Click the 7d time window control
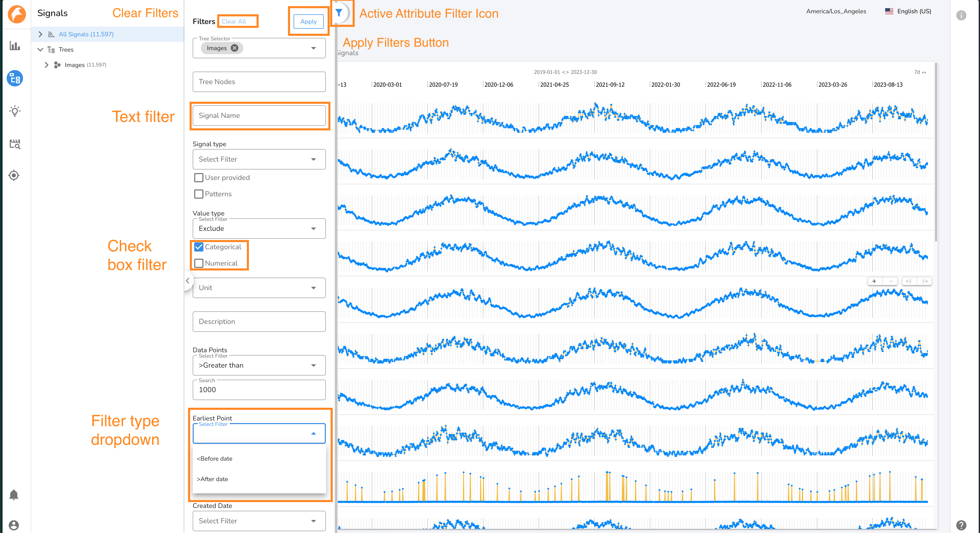Viewport: 980px width, 533px height. pos(920,72)
